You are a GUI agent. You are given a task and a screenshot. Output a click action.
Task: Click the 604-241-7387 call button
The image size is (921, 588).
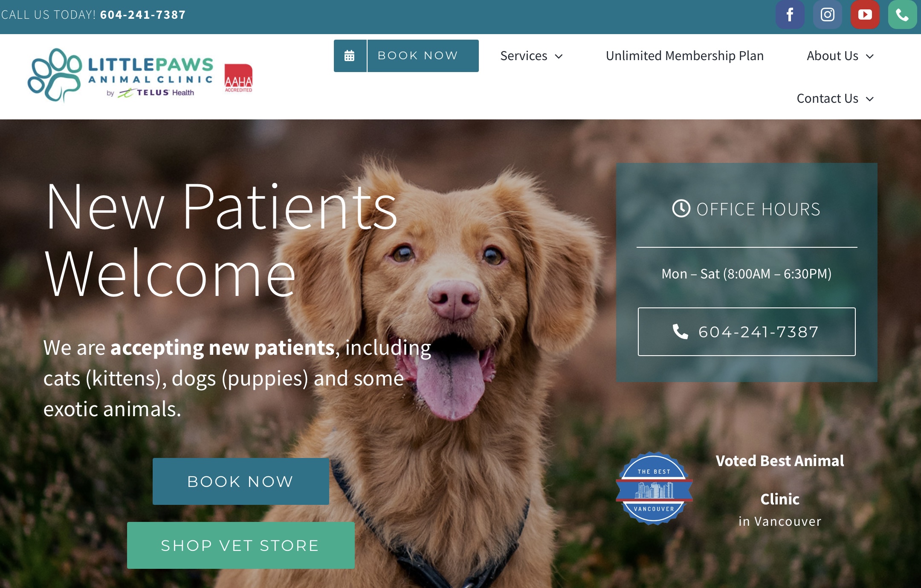pyautogui.click(x=747, y=332)
